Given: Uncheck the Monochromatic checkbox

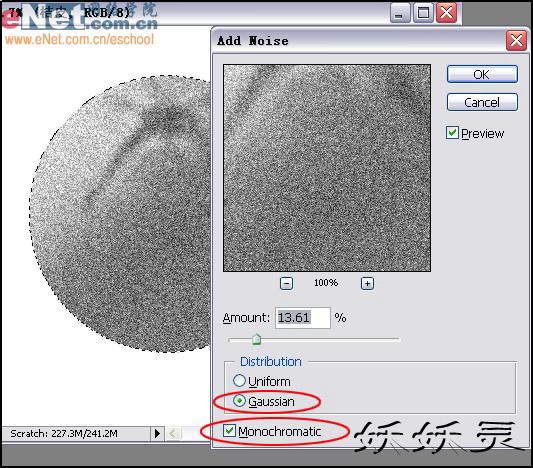Looking at the screenshot, I should click(229, 431).
